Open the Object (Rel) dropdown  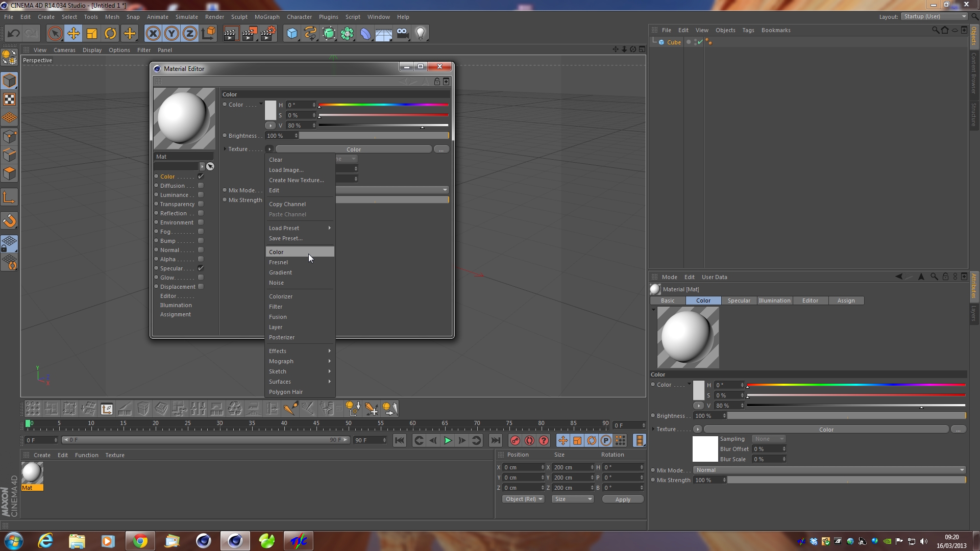[x=523, y=499]
